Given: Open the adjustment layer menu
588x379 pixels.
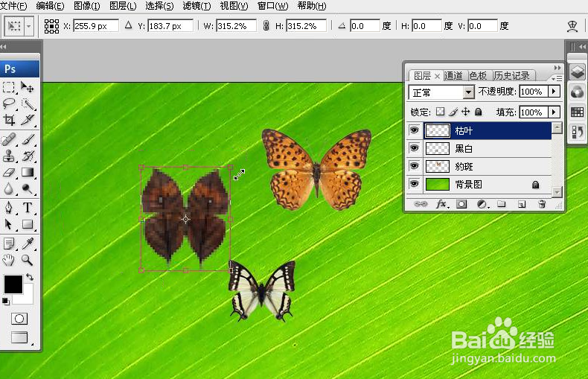Looking at the screenshot, I should tap(482, 204).
